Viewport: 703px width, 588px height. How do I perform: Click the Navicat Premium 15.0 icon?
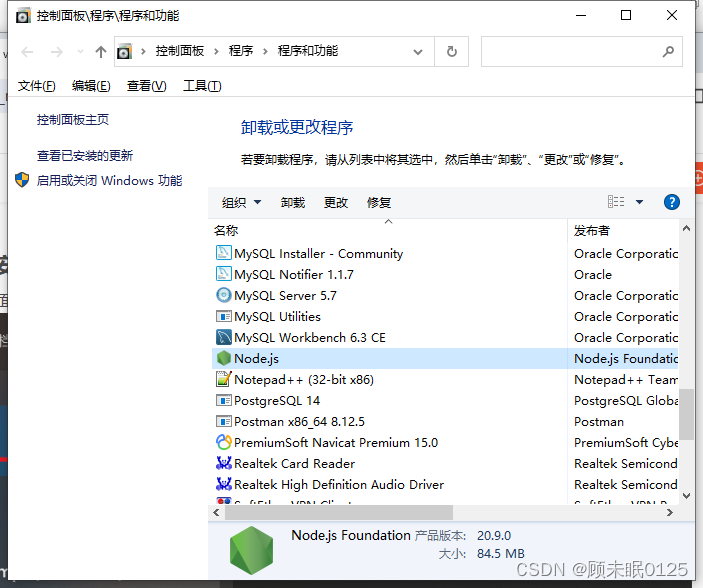[223, 442]
